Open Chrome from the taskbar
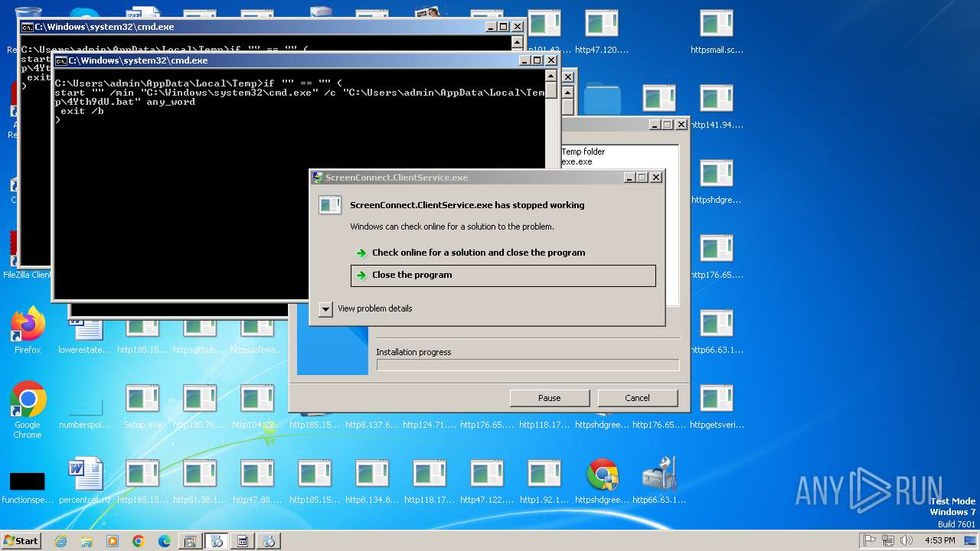 139,541
